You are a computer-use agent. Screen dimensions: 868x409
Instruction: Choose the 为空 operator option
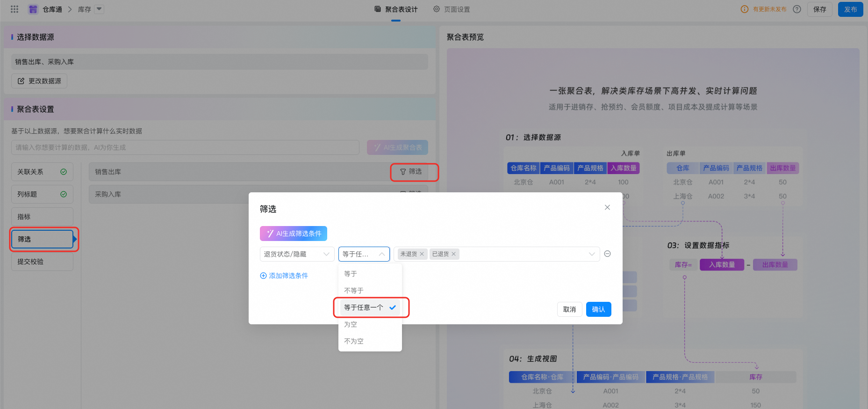[370, 324]
